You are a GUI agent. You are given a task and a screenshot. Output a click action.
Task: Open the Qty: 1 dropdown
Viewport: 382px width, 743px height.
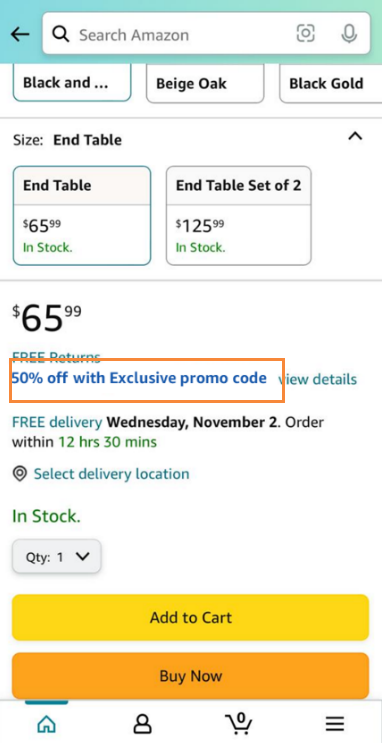56,557
